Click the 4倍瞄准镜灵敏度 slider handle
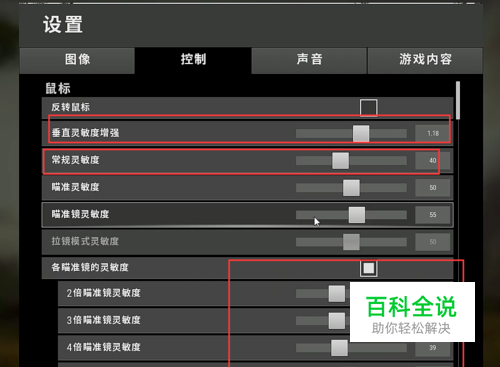500x367 pixels. (339, 348)
